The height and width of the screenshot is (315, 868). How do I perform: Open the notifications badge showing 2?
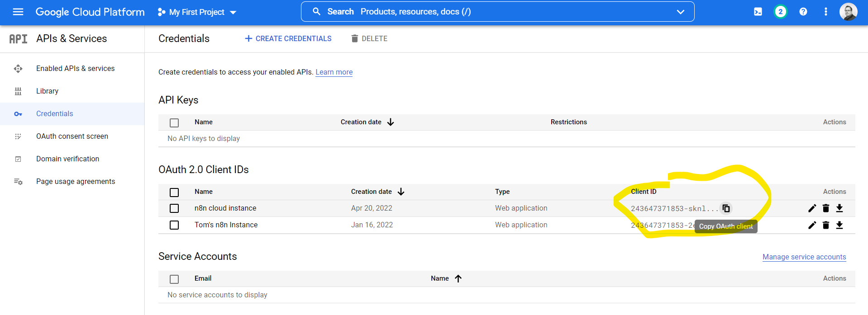pyautogui.click(x=780, y=12)
